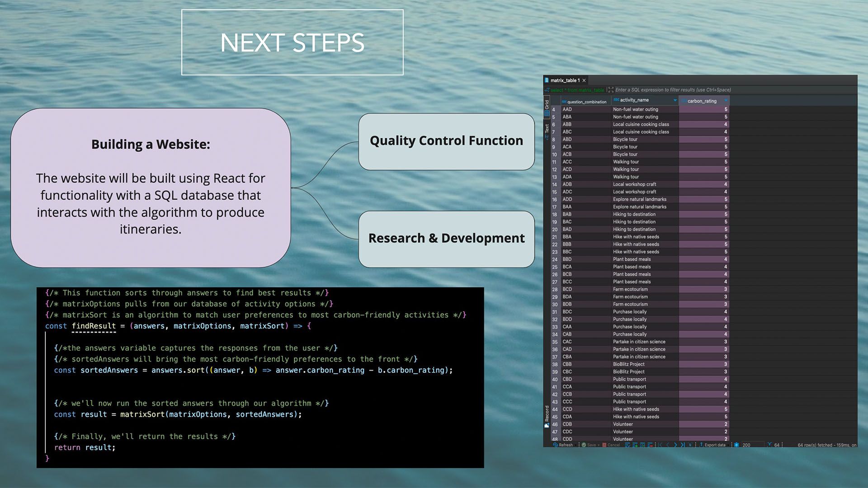The width and height of the screenshot is (868, 488).
Task: Click the red Cancel icon
Action: [x=604, y=445]
